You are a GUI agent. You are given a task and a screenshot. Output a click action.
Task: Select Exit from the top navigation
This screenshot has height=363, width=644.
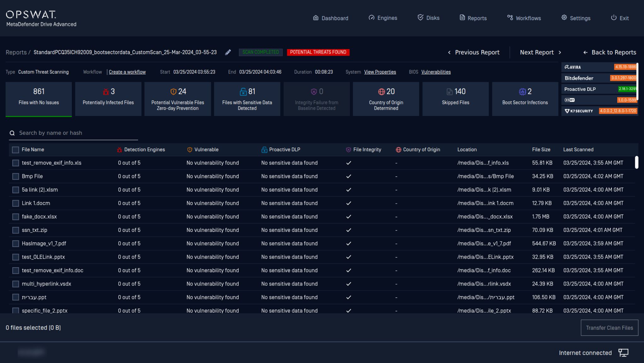[619, 18]
